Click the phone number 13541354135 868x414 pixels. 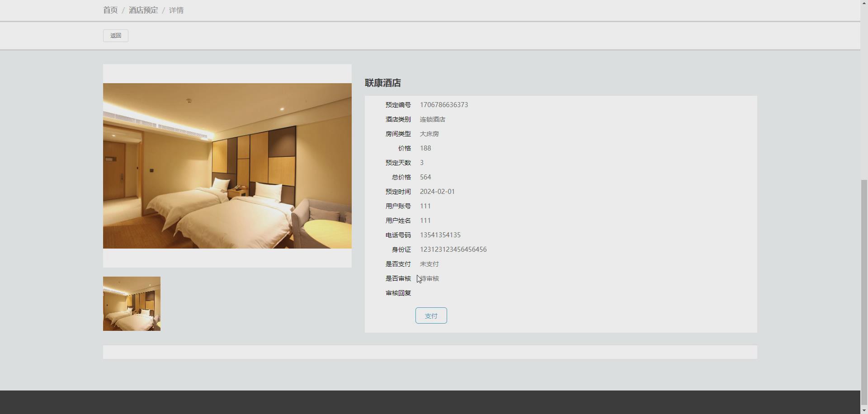coord(439,235)
